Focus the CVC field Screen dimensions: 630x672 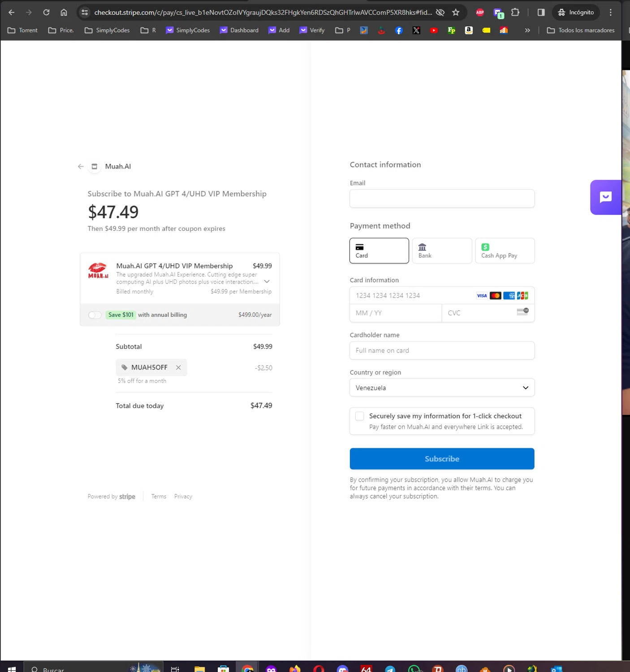tap(488, 313)
